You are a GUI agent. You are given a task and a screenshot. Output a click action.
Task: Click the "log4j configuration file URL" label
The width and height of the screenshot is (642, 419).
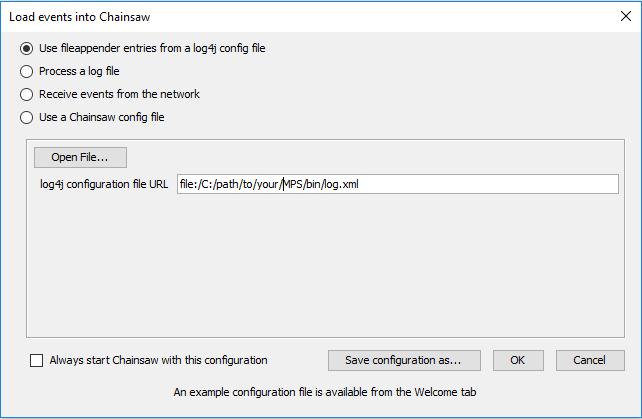coord(100,184)
